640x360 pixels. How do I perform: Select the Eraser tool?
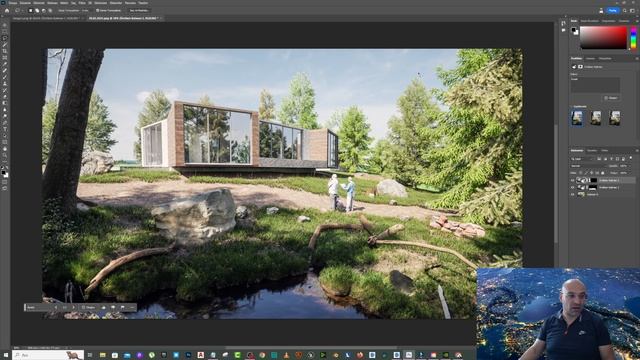click(x=5, y=97)
